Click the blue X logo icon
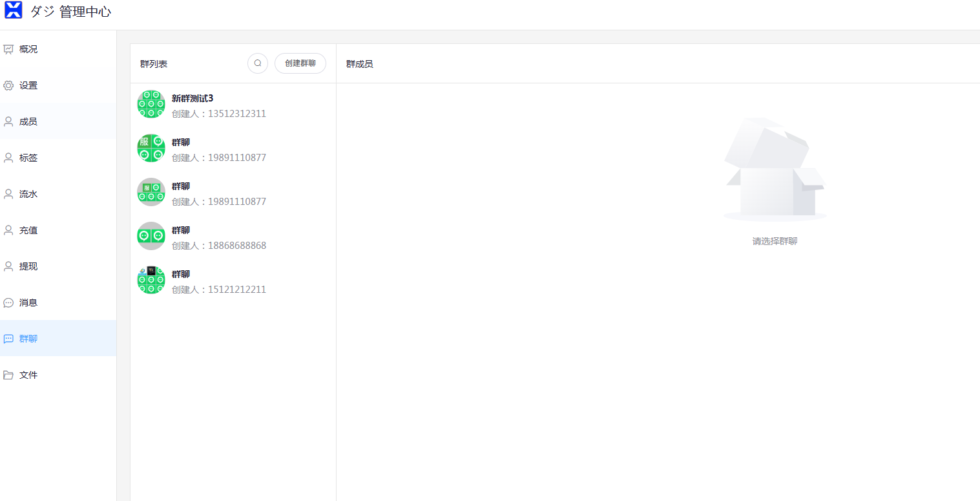The image size is (980, 501). click(13, 10)
